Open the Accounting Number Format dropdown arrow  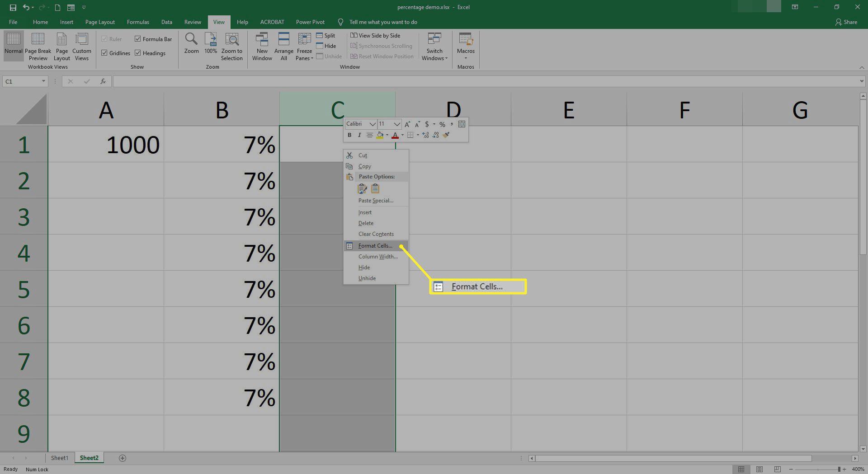[434, 124]
